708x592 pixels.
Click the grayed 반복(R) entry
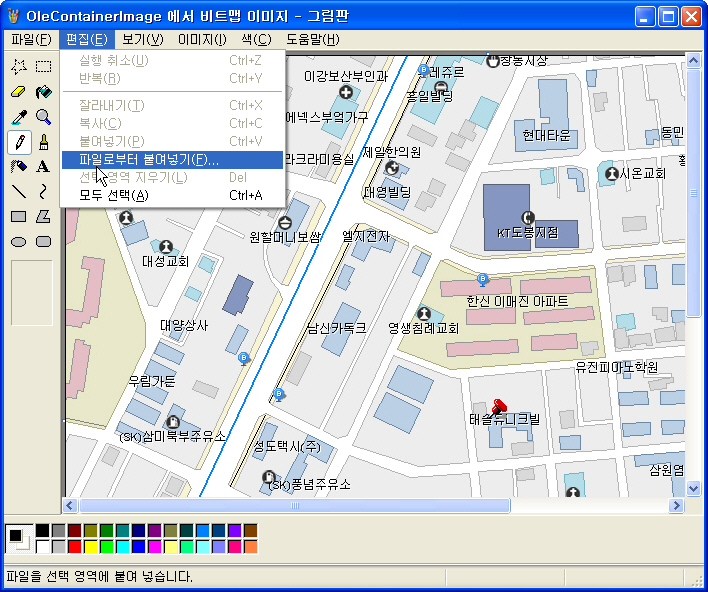tap(172, 79)
